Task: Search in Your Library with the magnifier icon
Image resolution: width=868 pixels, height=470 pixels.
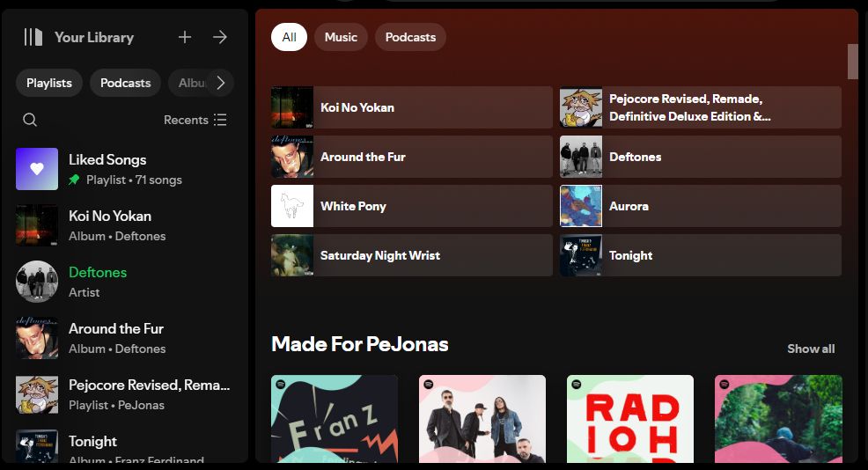Action: (30, 120)
